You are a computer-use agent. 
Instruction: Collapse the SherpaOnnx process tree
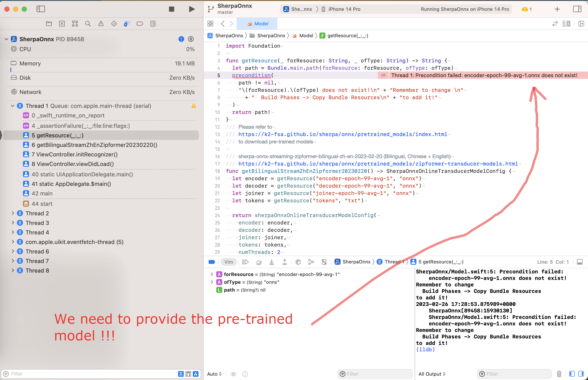click(7, 39)
